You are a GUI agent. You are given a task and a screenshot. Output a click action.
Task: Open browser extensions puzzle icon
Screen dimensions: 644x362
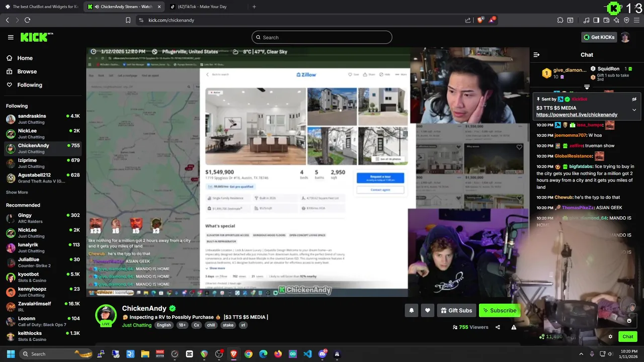[x=560, y=20]
